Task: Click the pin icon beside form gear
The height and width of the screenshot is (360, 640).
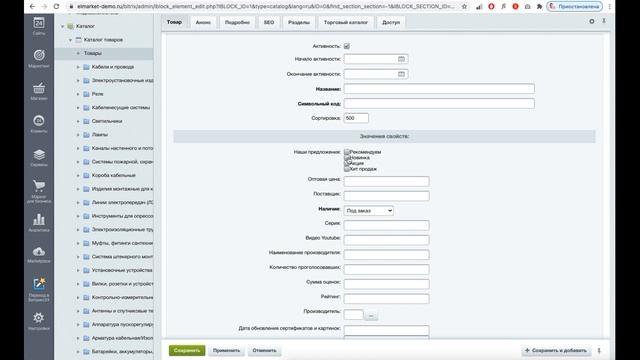Action: (x=604, y=21)
